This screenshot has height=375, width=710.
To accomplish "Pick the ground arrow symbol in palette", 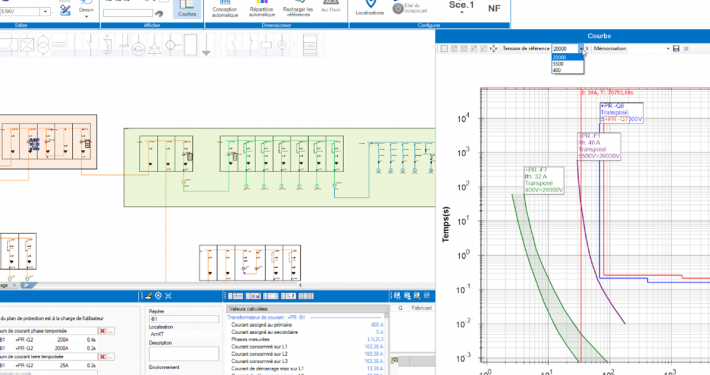I will tap(206, 45).
